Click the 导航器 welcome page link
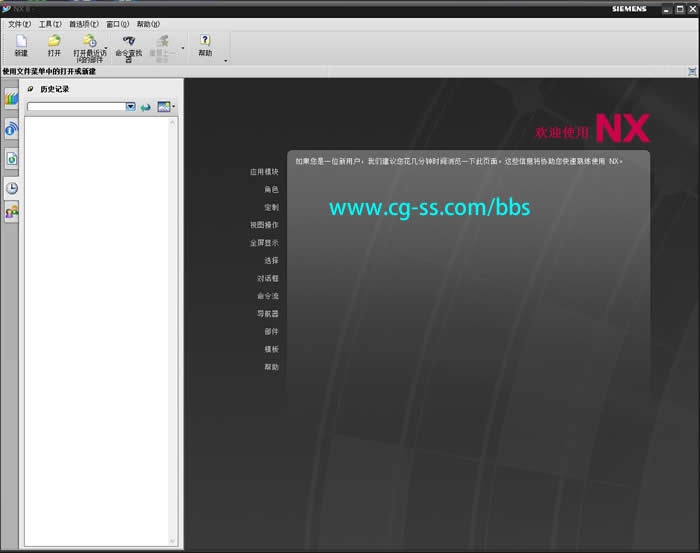700x553 pixels. pyautogui.click(x=267, y=314)
